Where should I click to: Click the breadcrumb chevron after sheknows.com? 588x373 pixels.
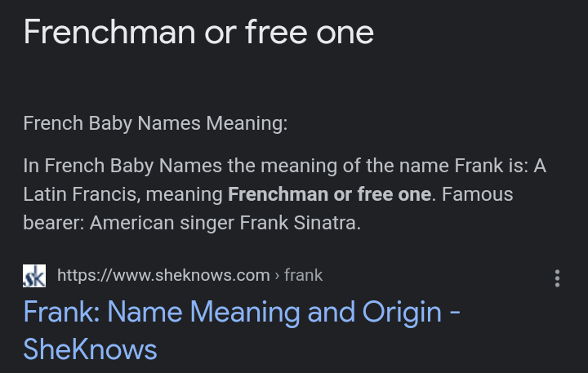(277, 275)
